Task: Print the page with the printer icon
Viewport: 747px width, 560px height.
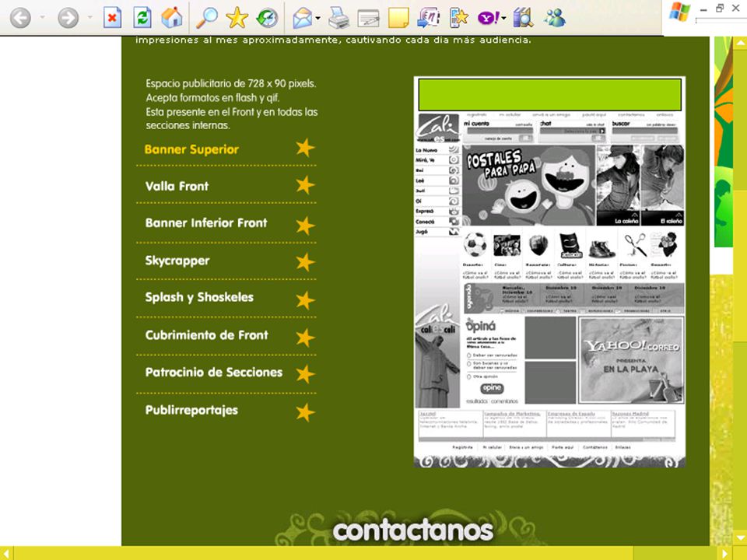Action: tap(338, 18)
